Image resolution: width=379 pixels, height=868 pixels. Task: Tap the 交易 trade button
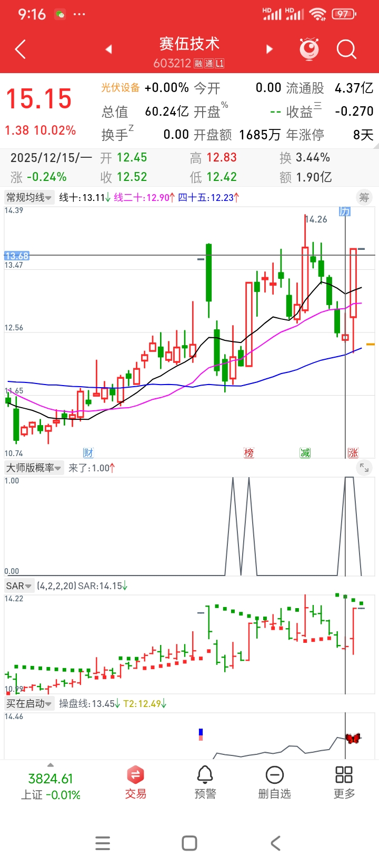[135, 782]
